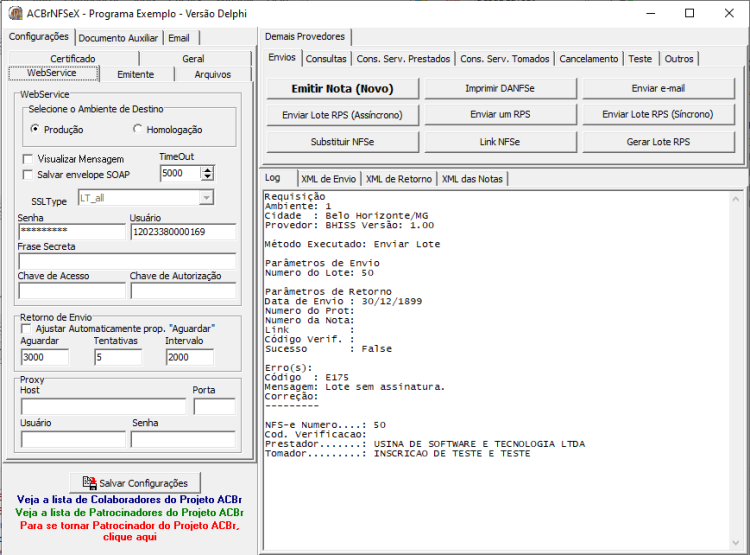Click the Imprimir DANFSe button
This screenshot has height=555, width=750.
tap(500, 89)
